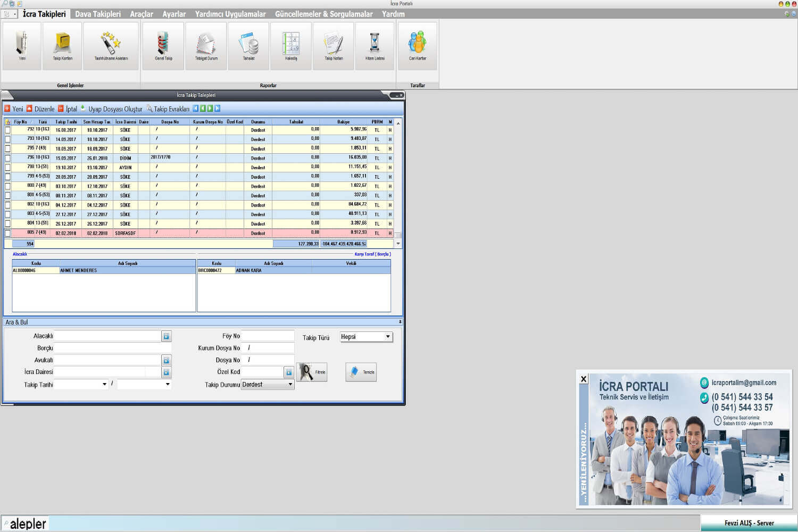This screenshot has width=798, height=532.
Task: Check the row checkbox for föy 796
Action: coord(7,158)
